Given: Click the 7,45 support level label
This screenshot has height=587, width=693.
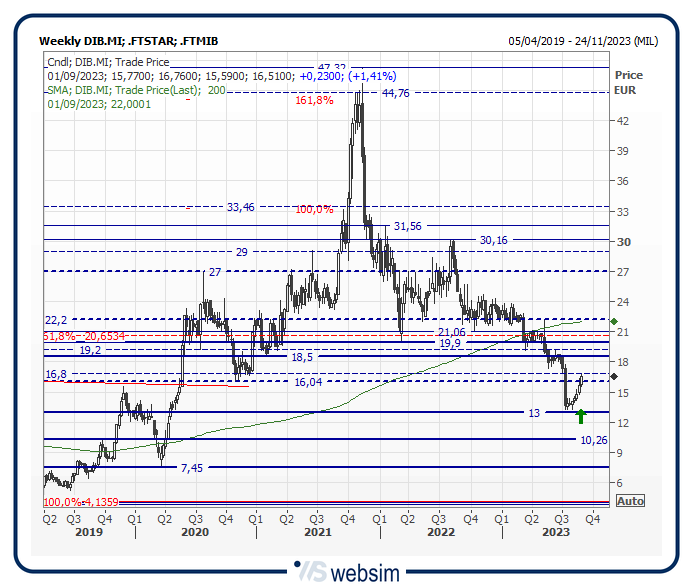Looking at the screenshot, I should coord(192,468).
